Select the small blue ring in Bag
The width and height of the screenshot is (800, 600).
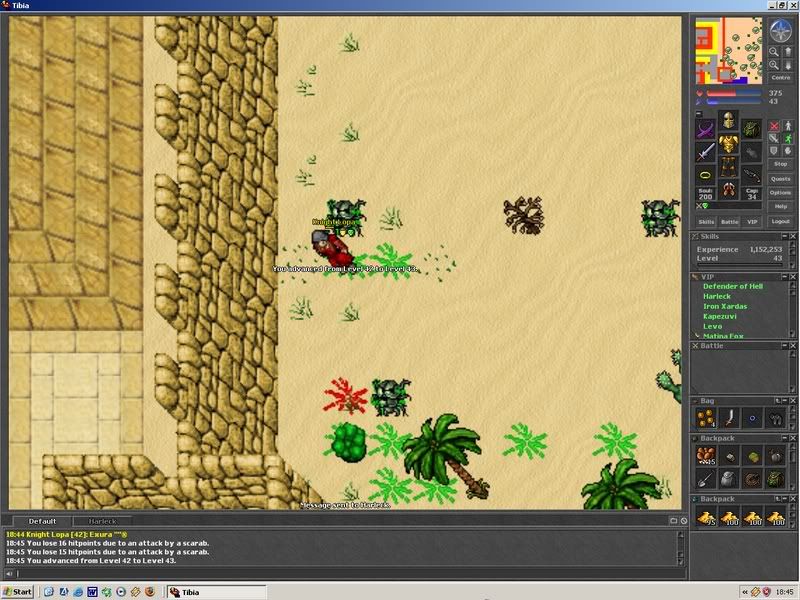pos(753,418)
